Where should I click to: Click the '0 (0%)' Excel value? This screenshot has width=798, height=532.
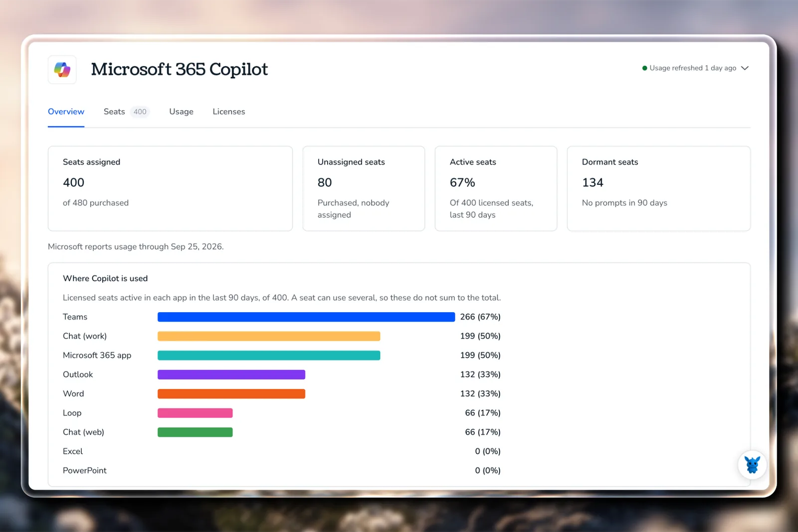click(488, 451)
